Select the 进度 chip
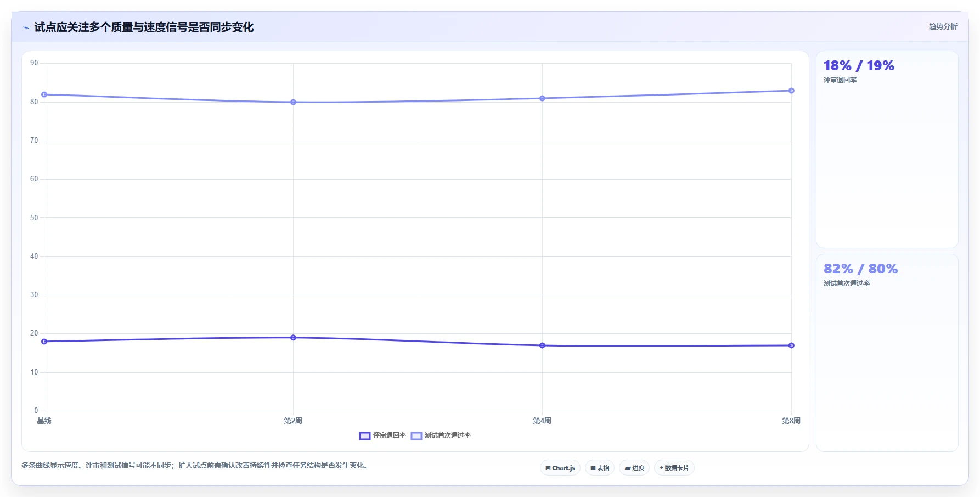This screenshot has width=980, height=497. 634,468
